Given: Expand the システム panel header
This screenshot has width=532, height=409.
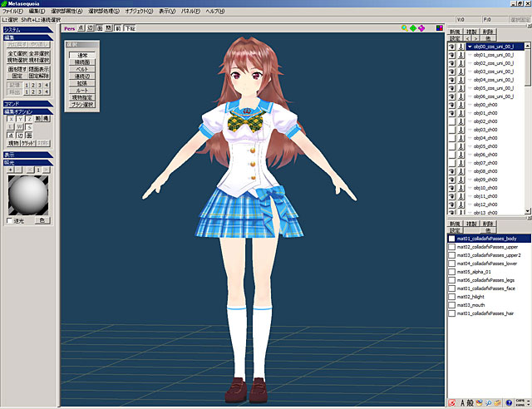Looking at the screenshot, I should click(28, 30).
